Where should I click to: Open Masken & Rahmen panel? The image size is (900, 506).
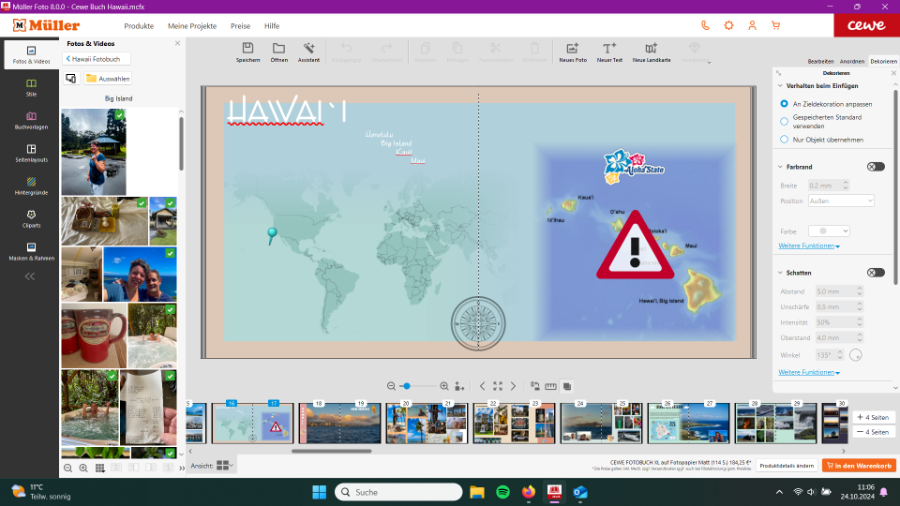31,250
